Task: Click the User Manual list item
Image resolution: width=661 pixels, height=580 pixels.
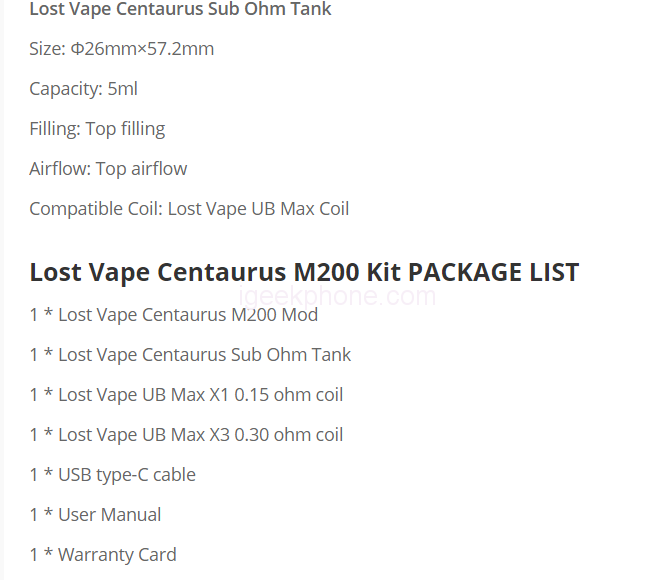Action: point(95,515)
